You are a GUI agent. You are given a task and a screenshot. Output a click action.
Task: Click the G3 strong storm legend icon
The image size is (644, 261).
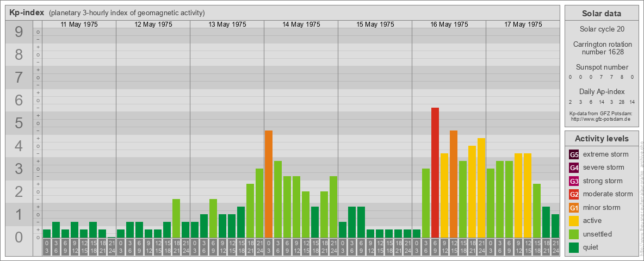coord(574,181)
